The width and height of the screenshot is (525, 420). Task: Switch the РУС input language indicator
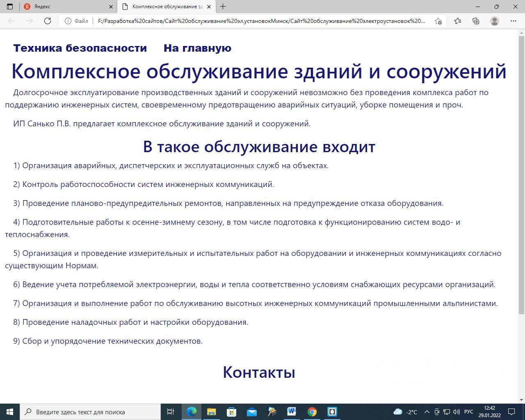[x=468, y=412]
